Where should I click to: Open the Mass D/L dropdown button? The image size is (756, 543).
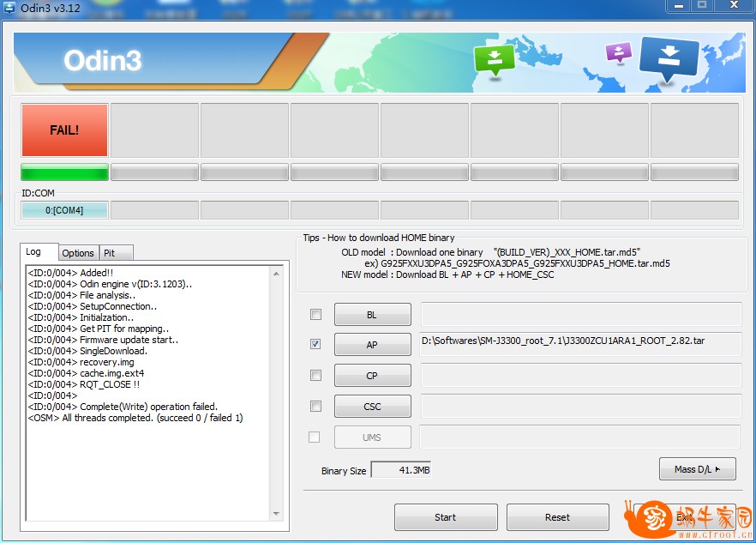click(x=697, y=469)
